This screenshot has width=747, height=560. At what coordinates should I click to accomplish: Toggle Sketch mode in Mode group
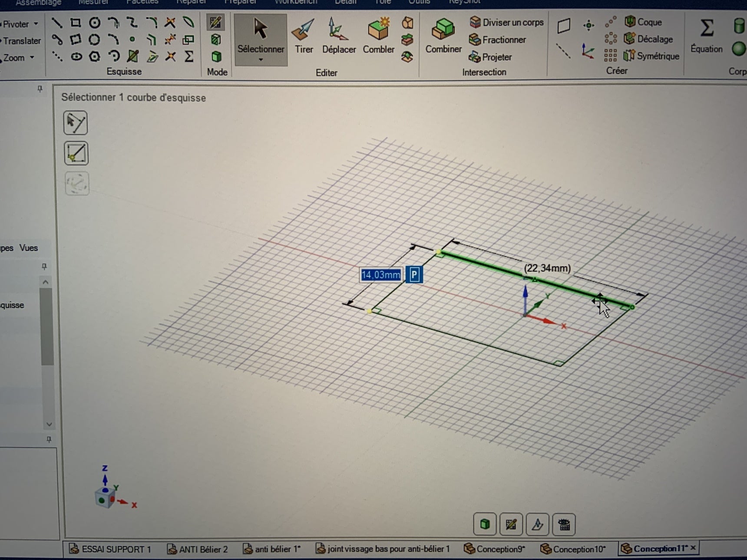click(x=215, y=23)
